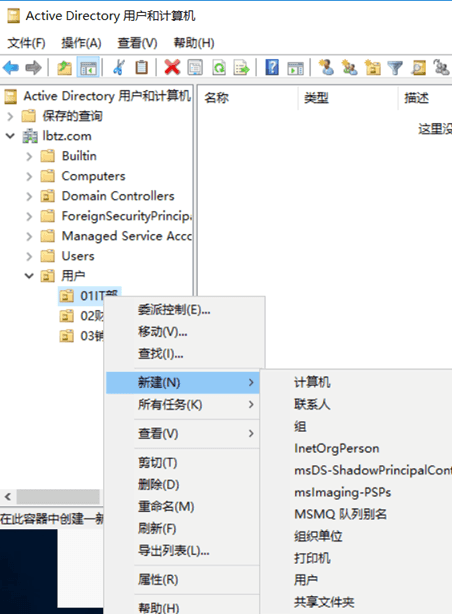The image size is (452, 614).
Task: Select 组织单位 in the New submenu
Action: [318, 536]
